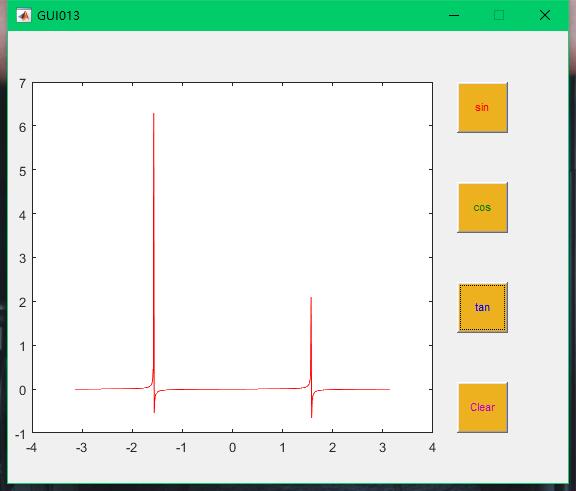Click y-axis tick label 5
The height and width of the screenshot is (491, 576).
(x=23, y=172)
